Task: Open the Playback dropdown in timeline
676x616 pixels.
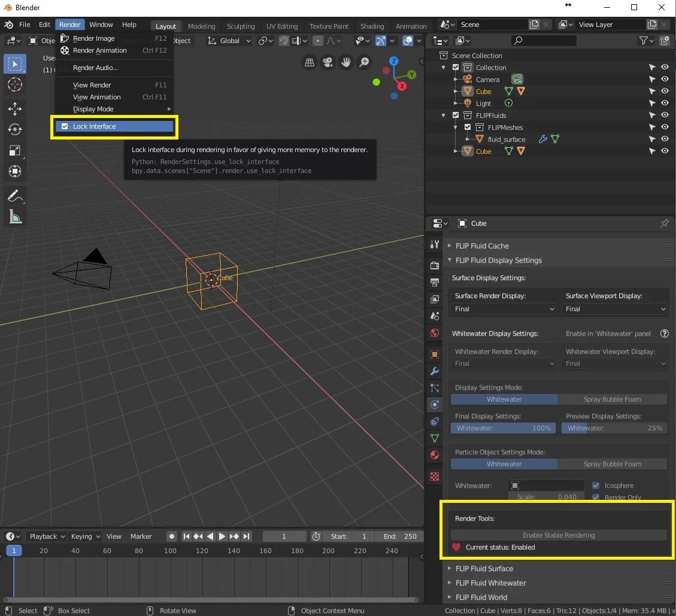Action: [47, 536]
